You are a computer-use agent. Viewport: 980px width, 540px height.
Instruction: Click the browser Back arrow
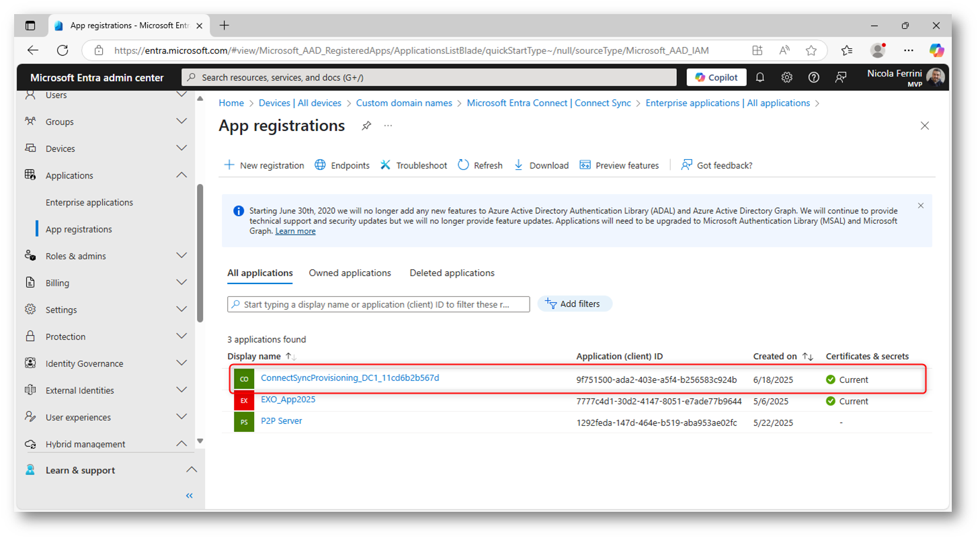tap(33, 50)
